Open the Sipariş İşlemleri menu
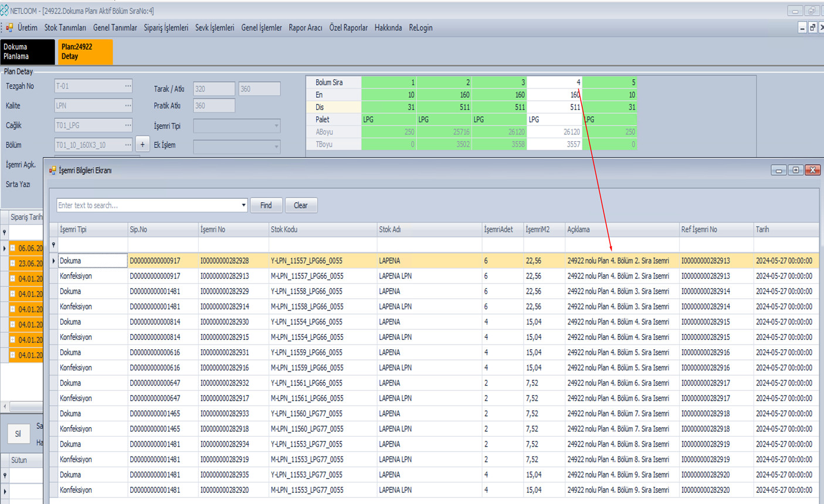The image size is (824, 504). [166, 28]
